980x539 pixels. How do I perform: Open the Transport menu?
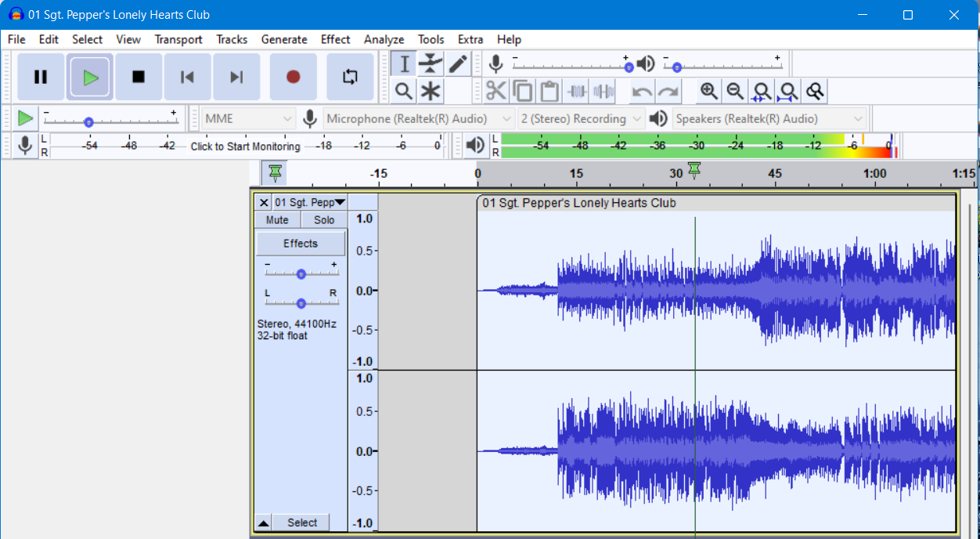[178, 39]
